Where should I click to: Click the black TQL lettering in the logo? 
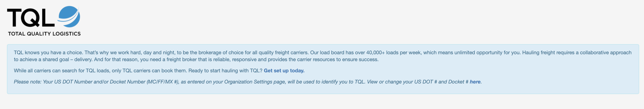[x=31, y=18]
